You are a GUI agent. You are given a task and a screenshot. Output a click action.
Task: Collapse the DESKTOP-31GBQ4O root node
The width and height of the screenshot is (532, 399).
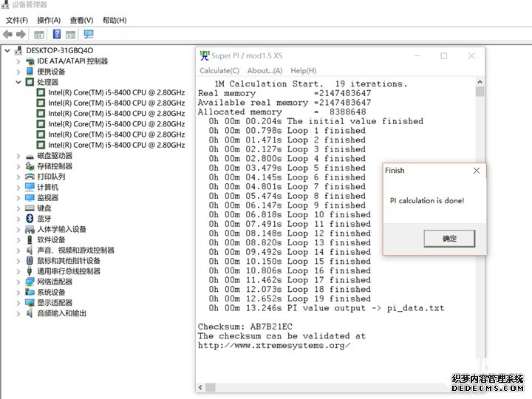point(7,51)
